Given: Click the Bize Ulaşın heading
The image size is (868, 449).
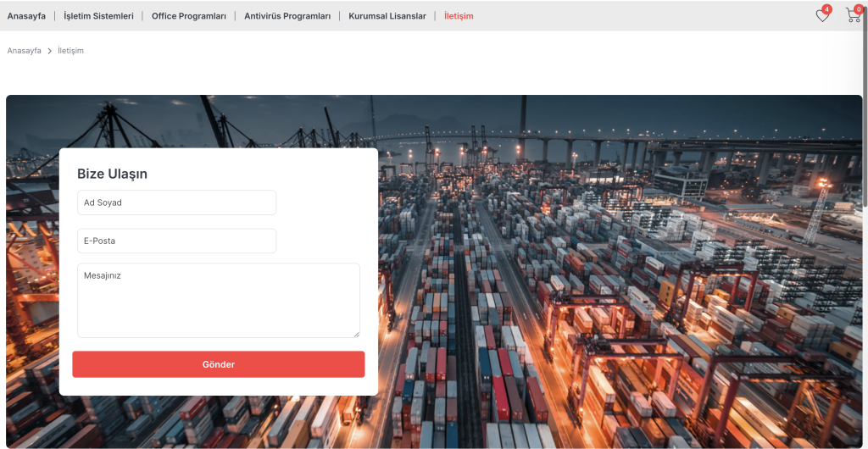Looking at the screenshot, I should tap(113, 175).
